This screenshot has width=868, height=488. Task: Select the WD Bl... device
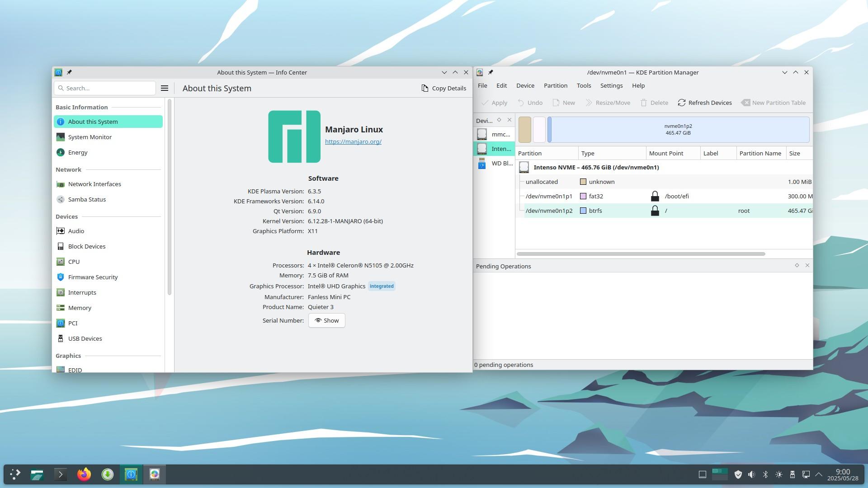pyautogui.click(x=494, y=163)
